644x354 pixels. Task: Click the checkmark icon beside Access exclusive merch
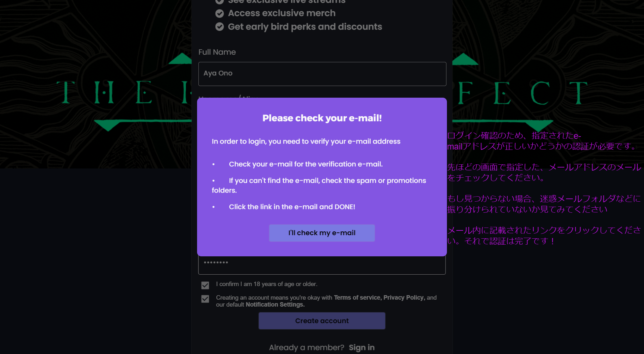(220, 13)
